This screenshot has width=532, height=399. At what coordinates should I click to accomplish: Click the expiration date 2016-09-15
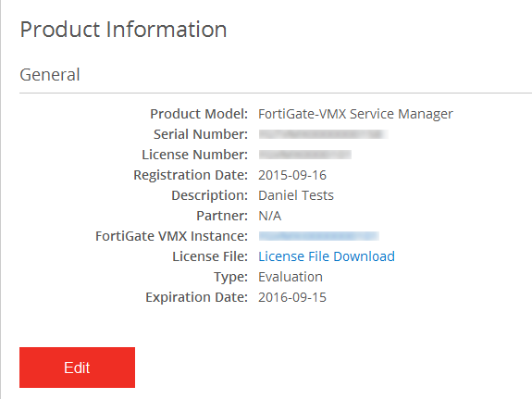292,297
